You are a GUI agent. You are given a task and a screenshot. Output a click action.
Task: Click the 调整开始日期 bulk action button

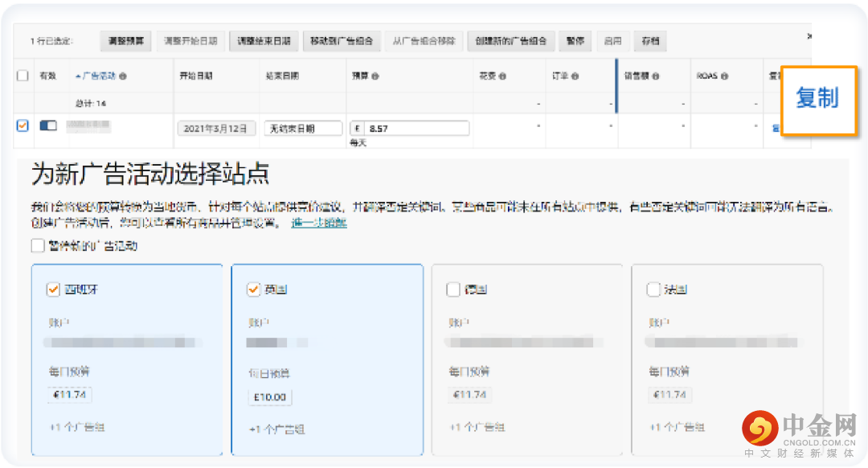click(x=190, y=41)
